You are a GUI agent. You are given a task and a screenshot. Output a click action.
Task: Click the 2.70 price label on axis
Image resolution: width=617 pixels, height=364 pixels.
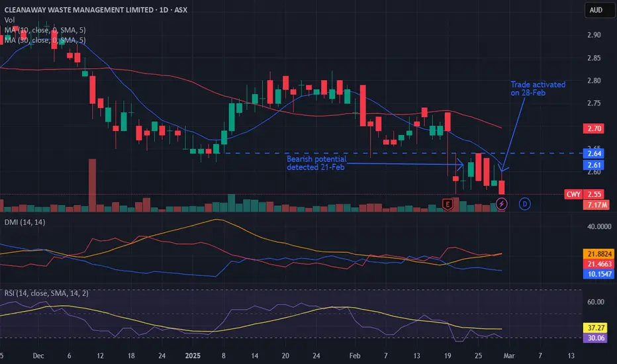[x=594, y=128]
